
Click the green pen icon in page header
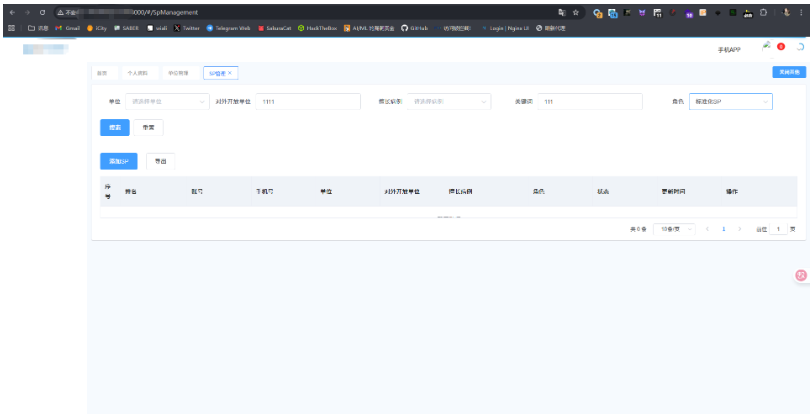click(x=766, y=46)
